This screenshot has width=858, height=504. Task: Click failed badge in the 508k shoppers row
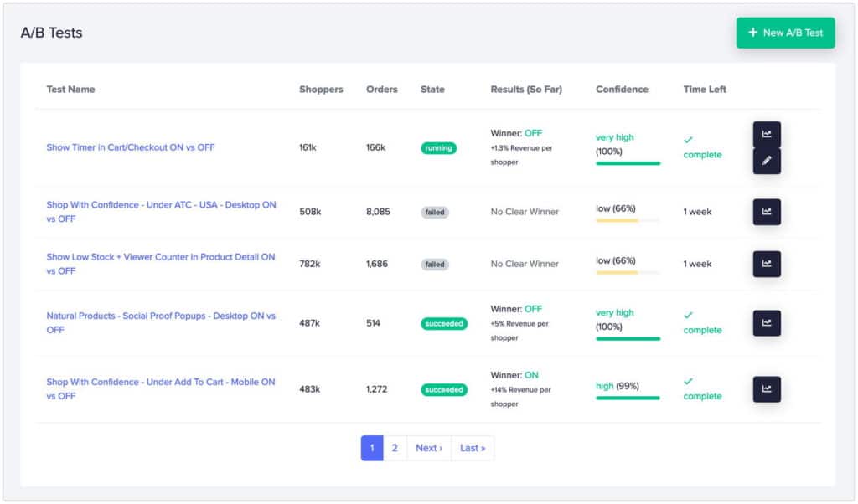pos(435,212)
